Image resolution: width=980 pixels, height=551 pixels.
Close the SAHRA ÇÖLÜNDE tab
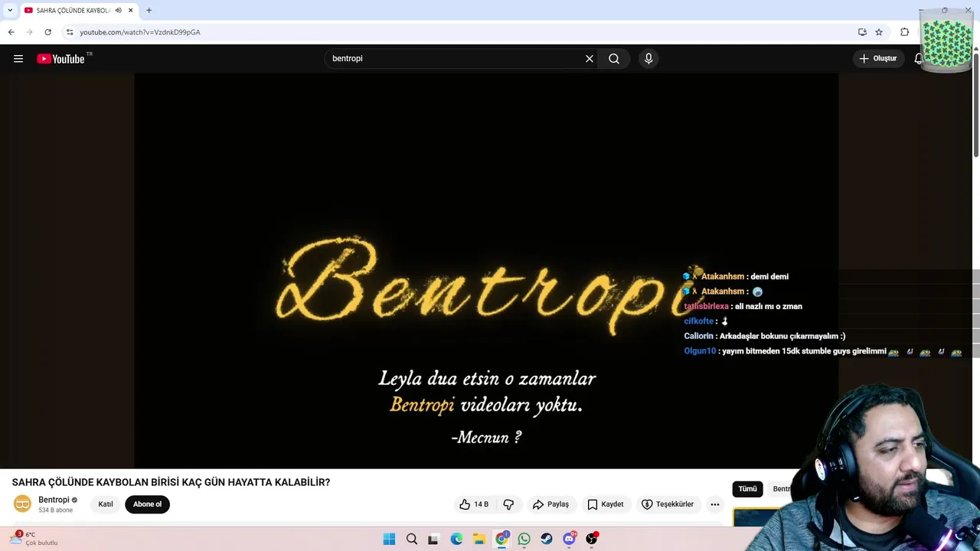coord(131,10)
